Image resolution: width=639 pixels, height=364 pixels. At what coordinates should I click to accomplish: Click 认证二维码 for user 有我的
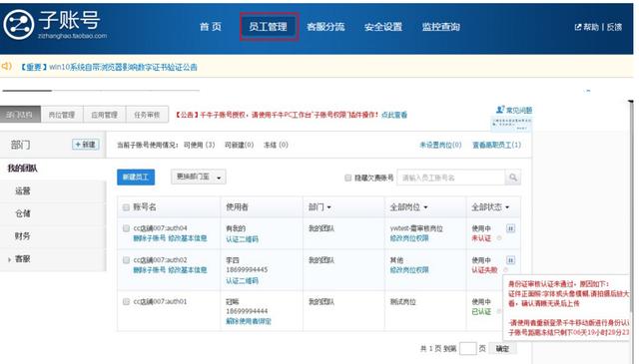coord(242,239)
